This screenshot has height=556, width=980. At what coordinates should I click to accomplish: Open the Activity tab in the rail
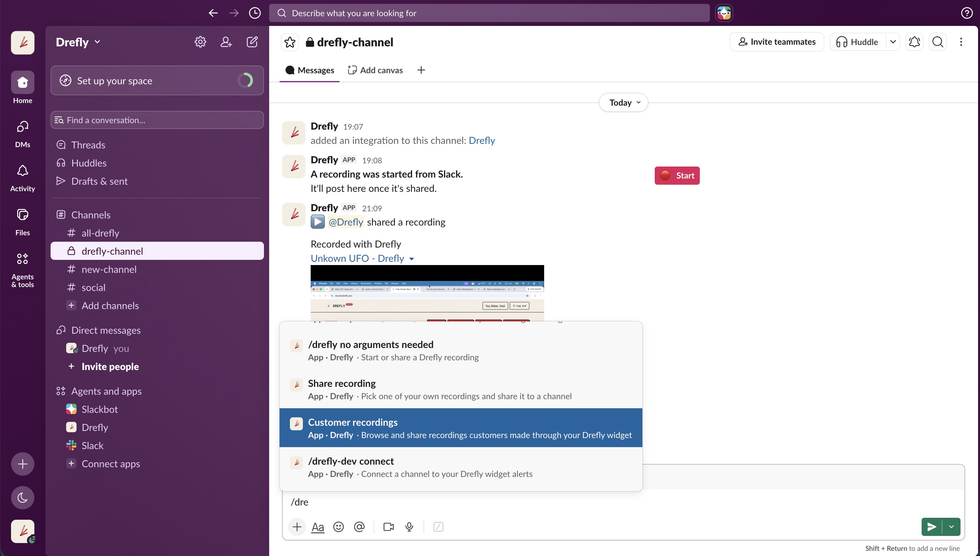23,178
